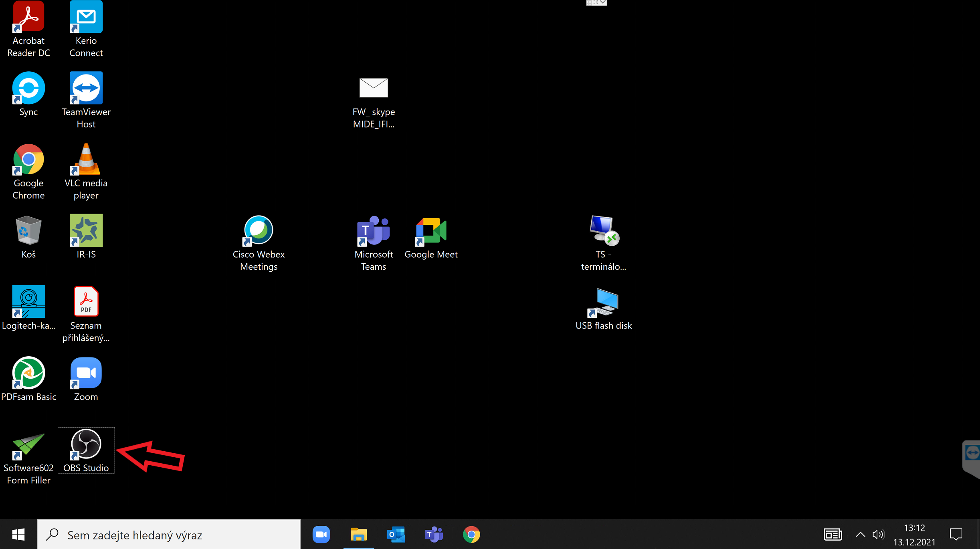Select the TS - terminálo... remote desktop icon
980x549 pixels.
(604, 243)
